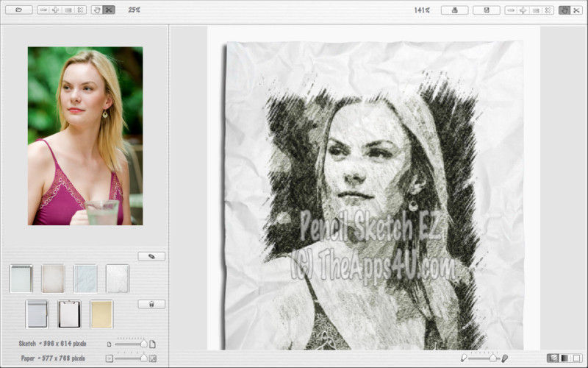
Task: Zoom out the source photo preview
Action: pos(43,10)
